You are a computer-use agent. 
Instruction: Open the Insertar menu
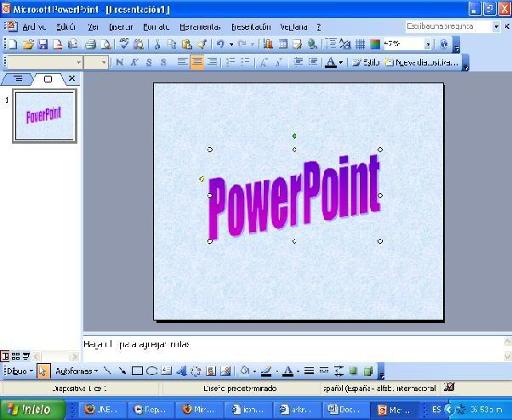pos(121,26)
